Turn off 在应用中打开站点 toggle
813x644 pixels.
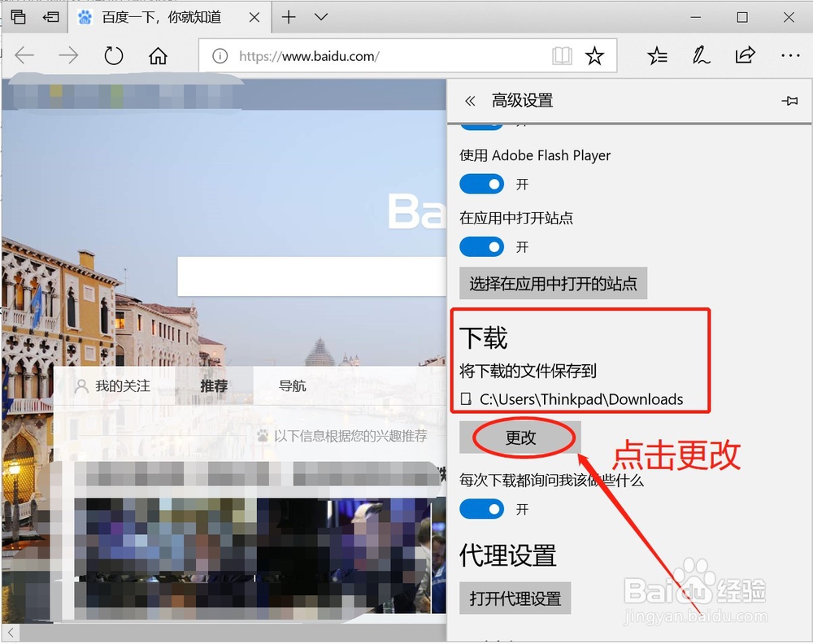481,246
